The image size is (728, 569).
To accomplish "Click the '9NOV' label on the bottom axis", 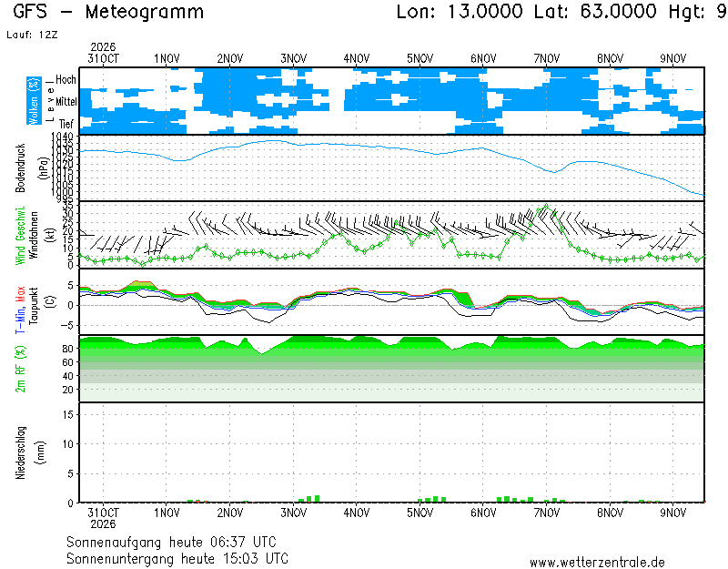I will coord(673,513).
